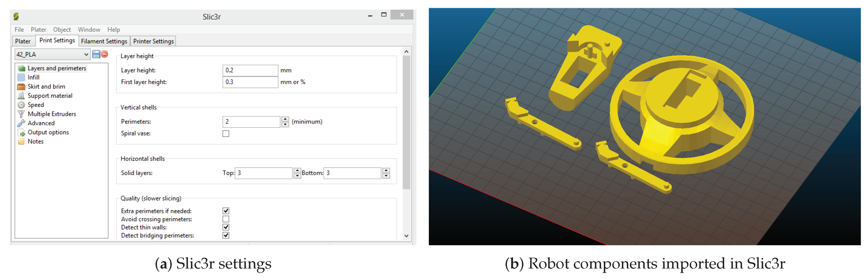Click the First layer height input field
Viewport: 868px width, 280px height.
250,82
